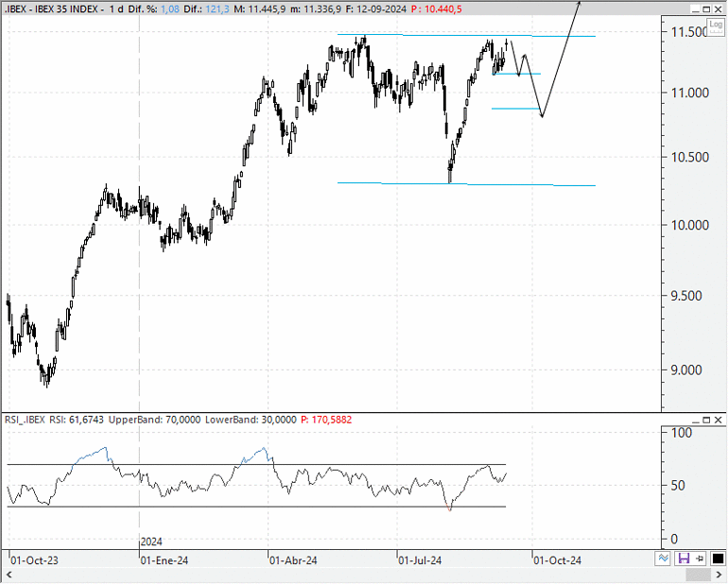Minimize the IBEX price chart pane
The height and width of the screenshot is (584, 728).
click(x=695, y=9)
